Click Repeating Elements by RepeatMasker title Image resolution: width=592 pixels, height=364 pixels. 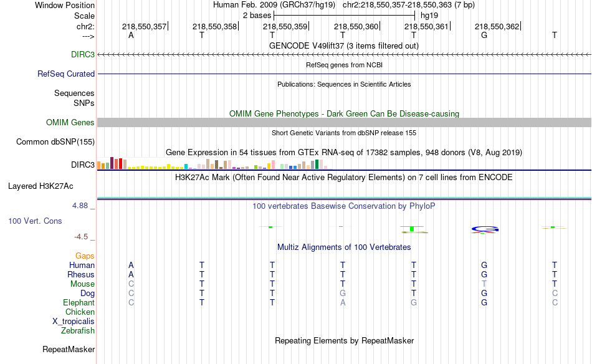[x=345, y=341]
